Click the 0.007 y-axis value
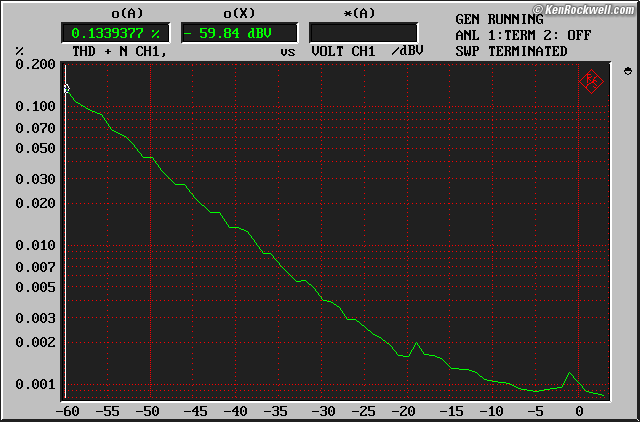The image size is (640, 422). 35,267
